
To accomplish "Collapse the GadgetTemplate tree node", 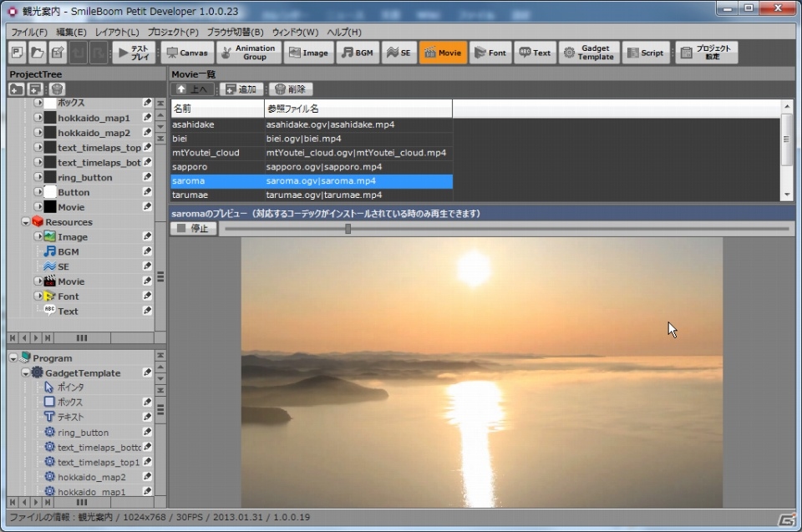I will (x=26, y=373).
